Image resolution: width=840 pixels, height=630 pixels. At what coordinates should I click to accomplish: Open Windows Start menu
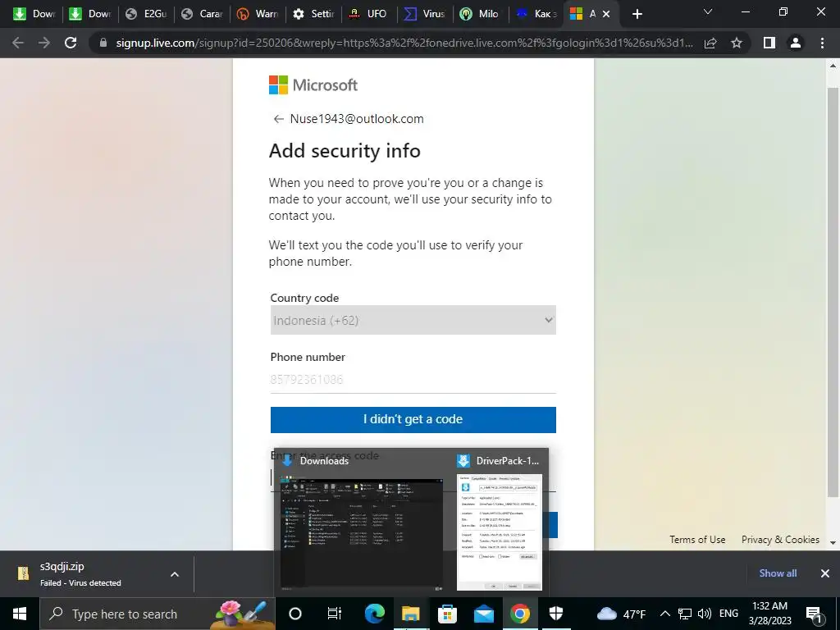pos(20,614)
